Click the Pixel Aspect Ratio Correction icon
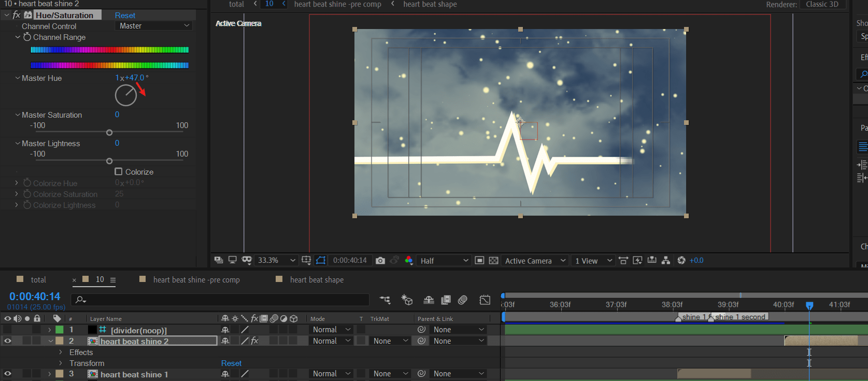Screen dimensions: 868x381 coord(623,260)
